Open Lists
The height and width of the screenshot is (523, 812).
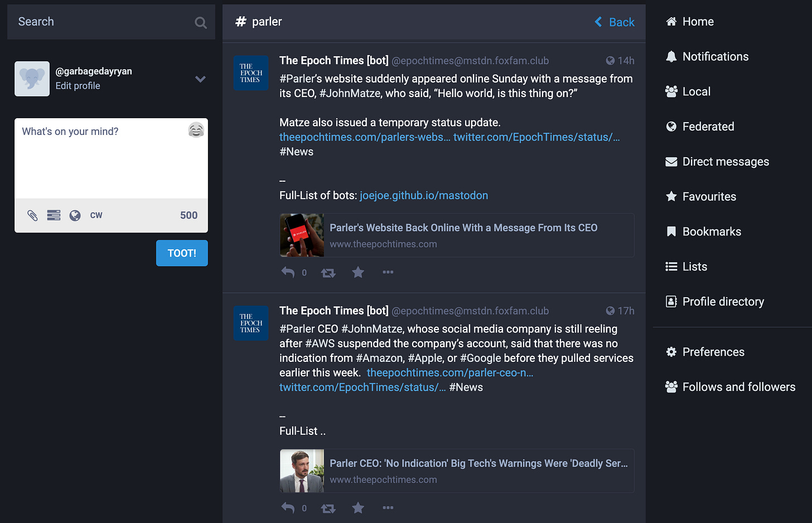[x=686, y=267]
